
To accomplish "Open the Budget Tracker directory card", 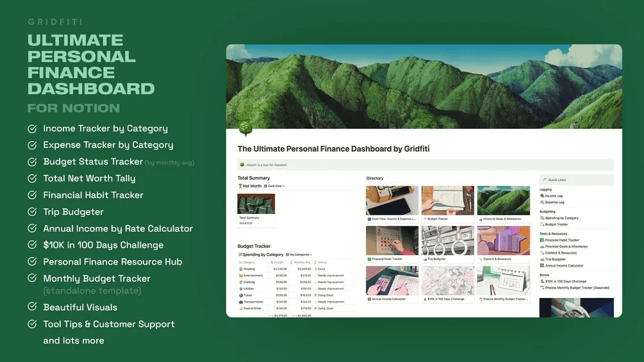I will (448, 204).
